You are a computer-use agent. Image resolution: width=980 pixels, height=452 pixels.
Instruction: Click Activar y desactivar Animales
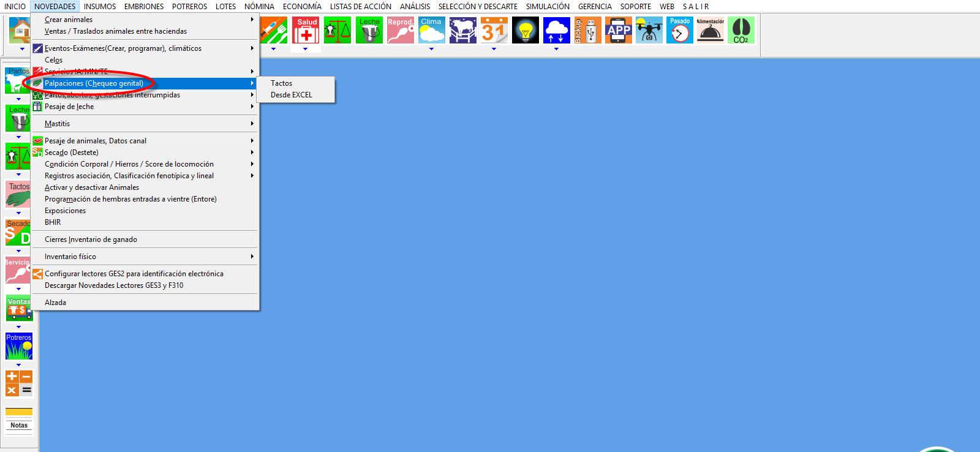pos(92,187)
